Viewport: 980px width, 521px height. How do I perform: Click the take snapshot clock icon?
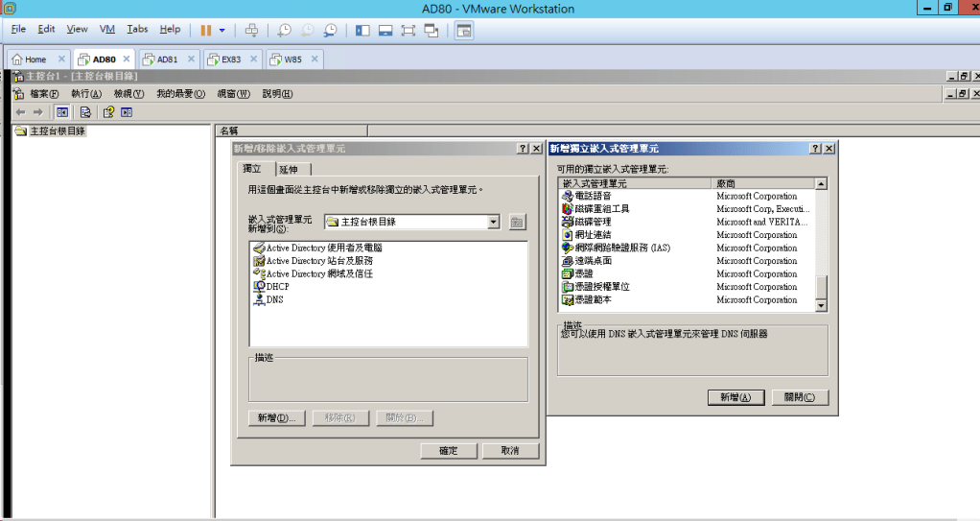tap(284, 30)
